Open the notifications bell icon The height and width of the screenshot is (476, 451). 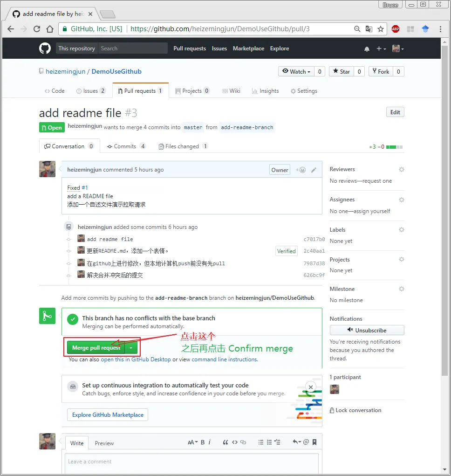pyautogui.click(x=367, y=49)
